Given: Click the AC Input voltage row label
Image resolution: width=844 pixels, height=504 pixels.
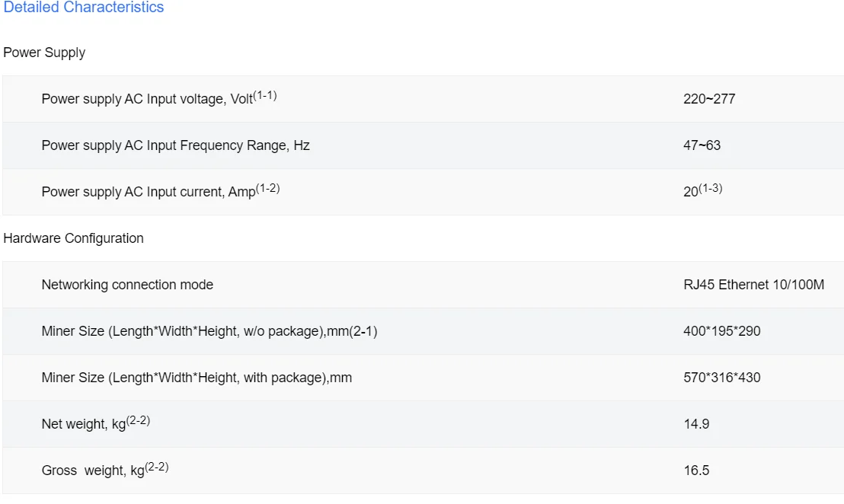Looking at the screenshot, I should pyautogui.click(x=146, y=99).
